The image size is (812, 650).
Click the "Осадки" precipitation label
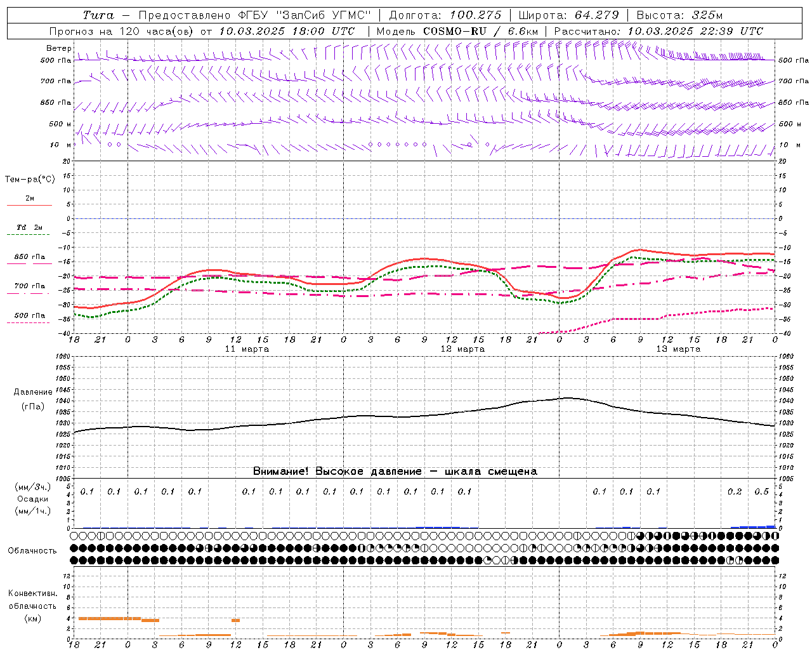pos(32,499)
